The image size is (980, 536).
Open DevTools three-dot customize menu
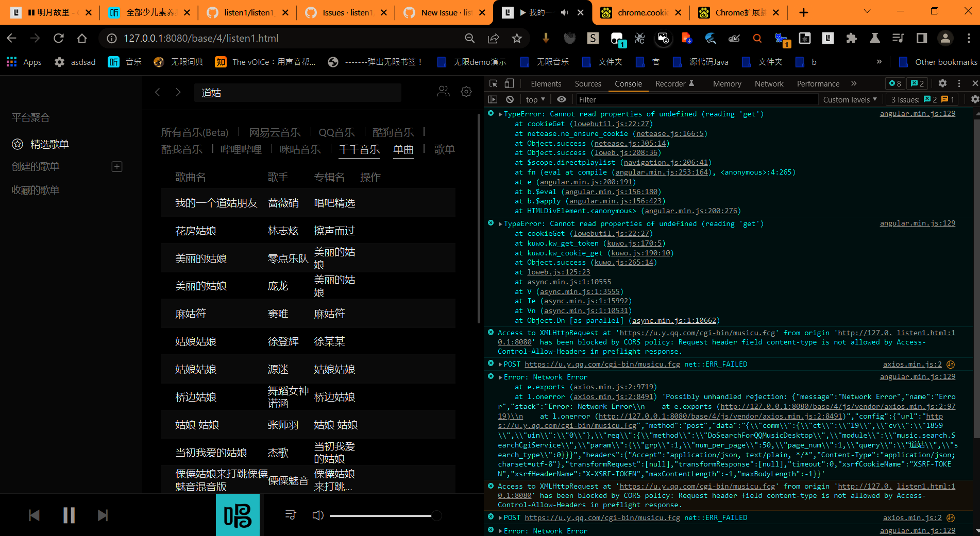pos(959,83)
